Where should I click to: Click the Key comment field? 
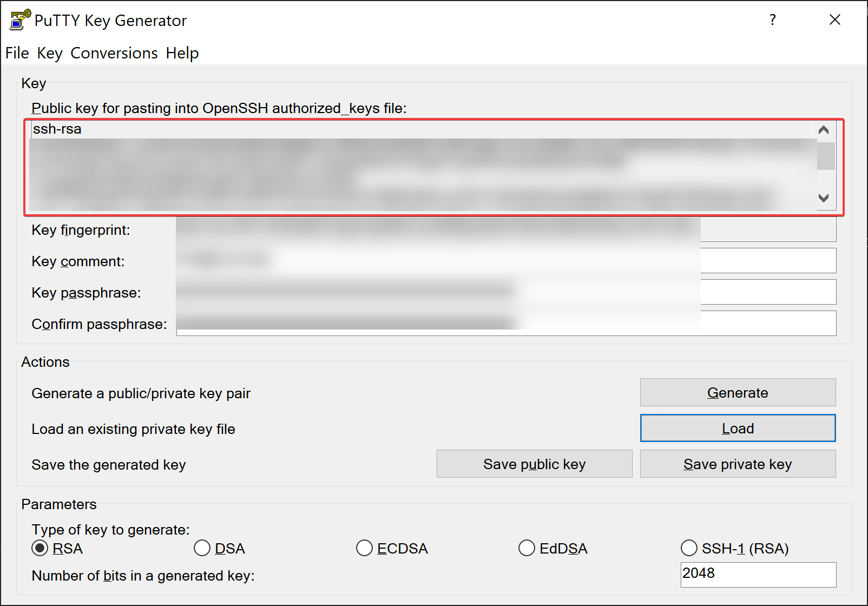click(506, 261)
